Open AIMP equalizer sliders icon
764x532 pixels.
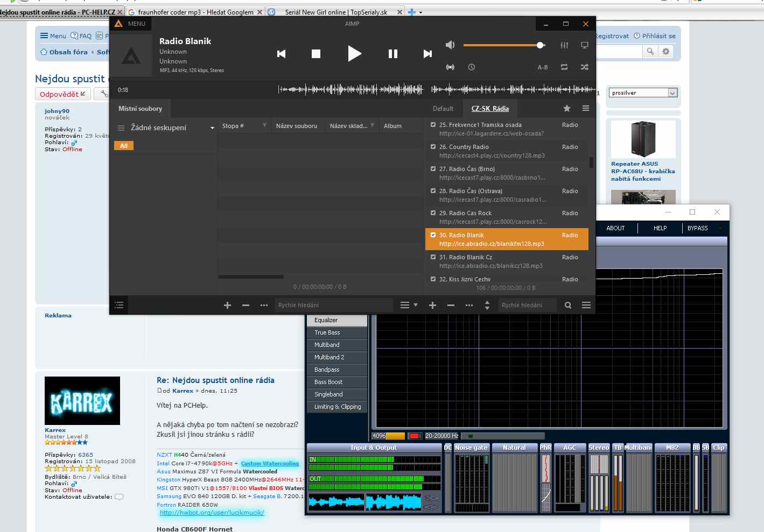(x=564, y=45)
